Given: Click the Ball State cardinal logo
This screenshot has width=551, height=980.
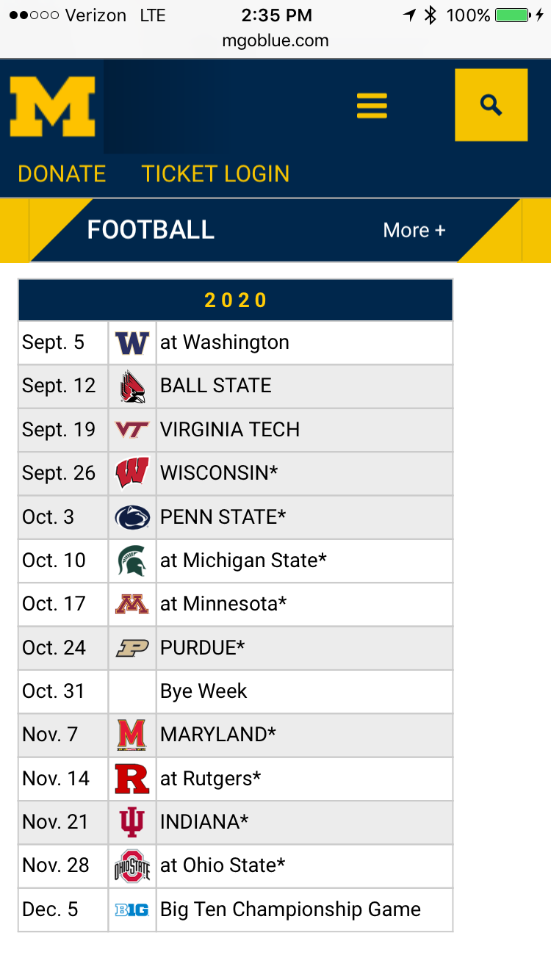Looking at the screenshot, I should (132, 386).
